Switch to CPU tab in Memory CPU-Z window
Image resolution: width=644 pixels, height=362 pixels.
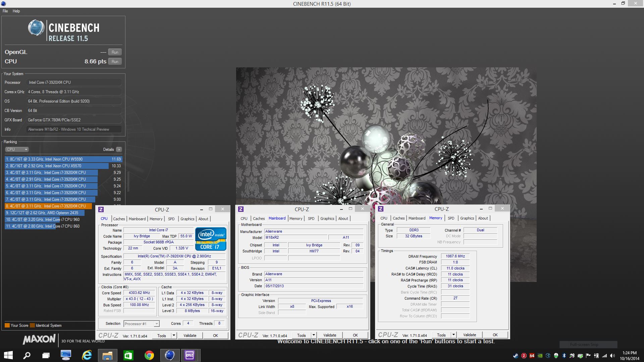[384, 218]
